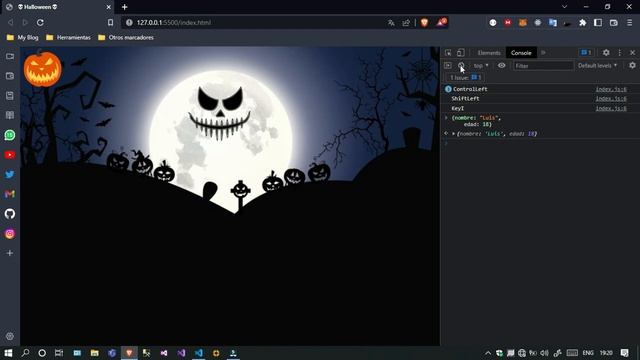Screen dimensions: 640x360
Task: Expand the multi-line nombre 'Luis' object entry
Action: point(446,118)
